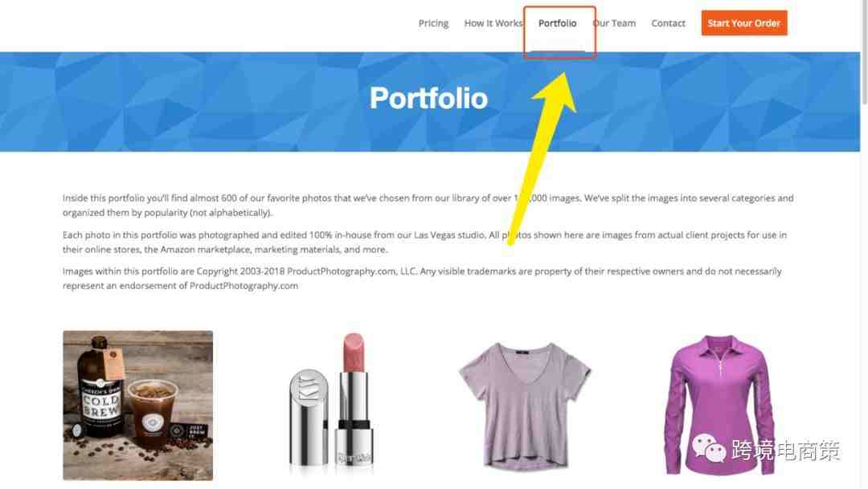Image resolution: width=868 pixels, height=489 pixels.
Task: Open the Cold Brew coffee photo thumbnail
Action: (138, 405)
